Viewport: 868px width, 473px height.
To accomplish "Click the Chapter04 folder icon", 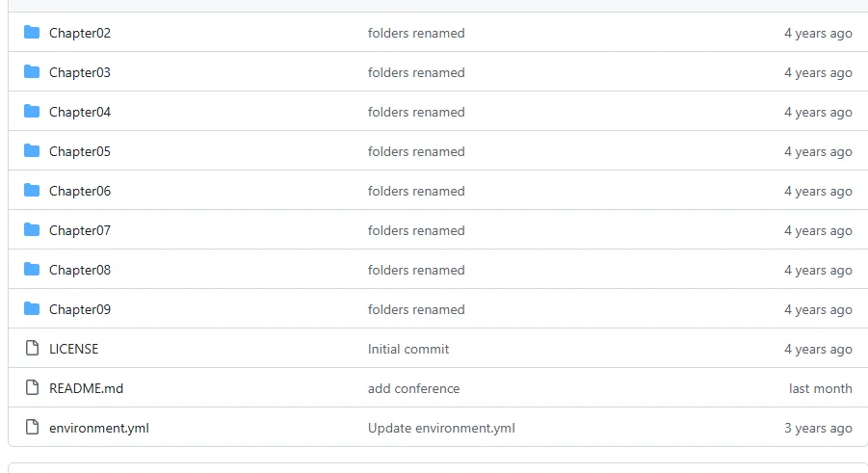I will coord(32,112).
